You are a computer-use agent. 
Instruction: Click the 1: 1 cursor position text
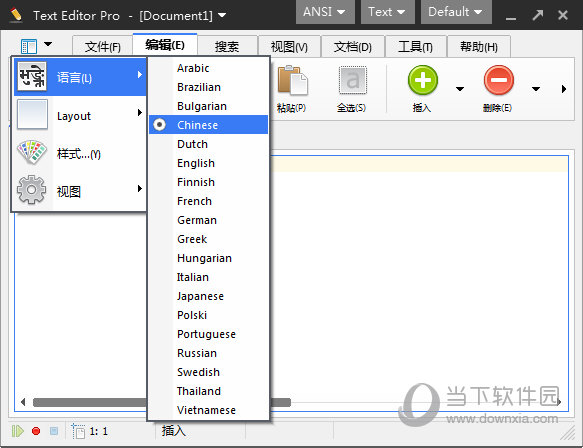click(x=99, y=431)
